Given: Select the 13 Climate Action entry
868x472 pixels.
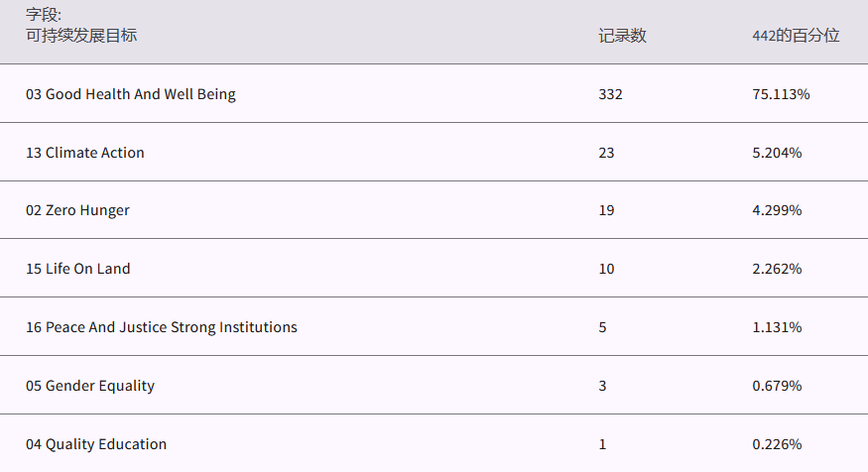Looking at the screenshot, I should click(x=85, y=153).
